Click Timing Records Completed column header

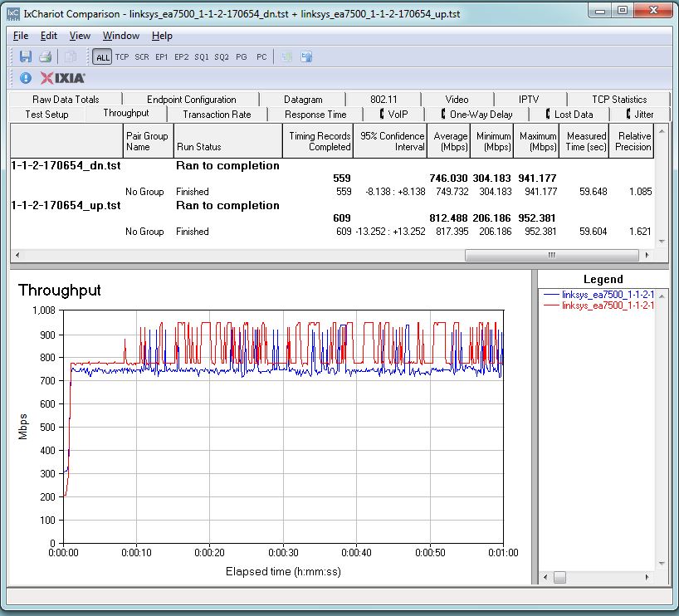318,141
